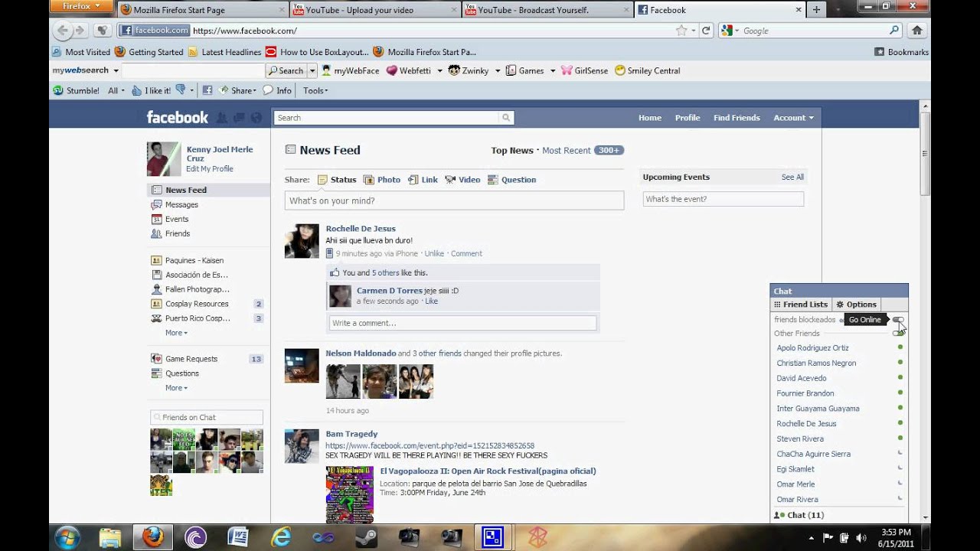Click the What's on your mind? box
The width and height of the screenshot is (980, 551).
pos(454,201)
